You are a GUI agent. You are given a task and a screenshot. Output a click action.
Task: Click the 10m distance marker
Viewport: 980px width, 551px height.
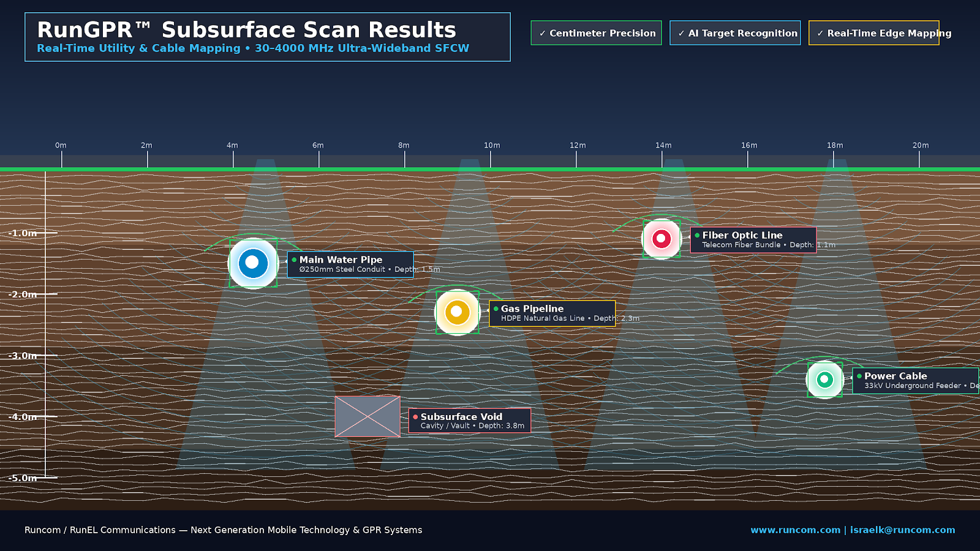492,146
